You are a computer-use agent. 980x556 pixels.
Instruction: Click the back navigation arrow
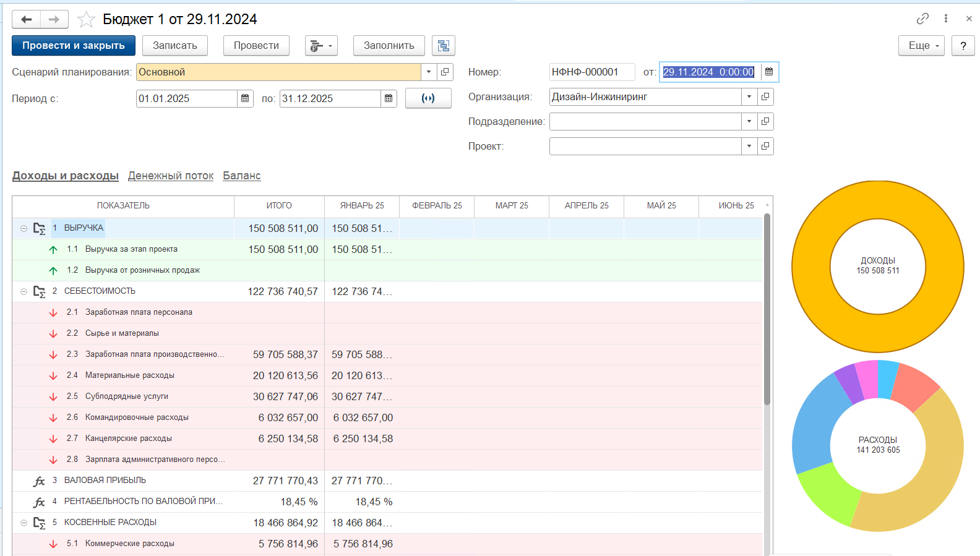click(27, 20)
